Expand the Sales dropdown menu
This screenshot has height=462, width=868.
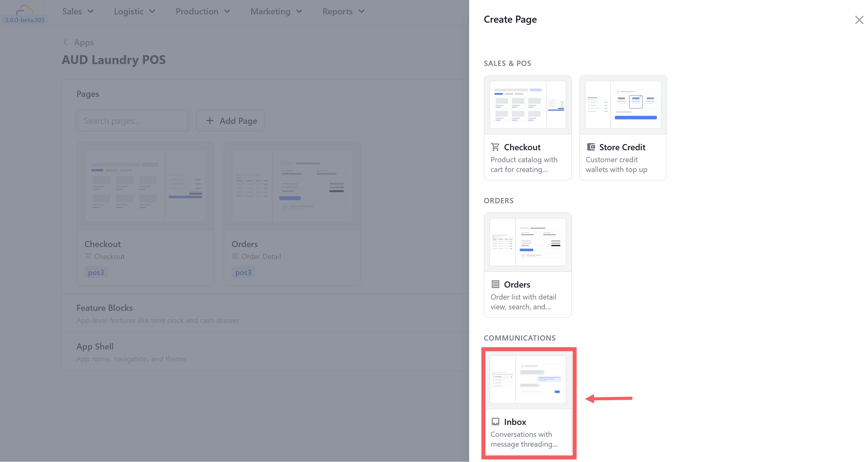pyautogui.click(x=78, y=11)
